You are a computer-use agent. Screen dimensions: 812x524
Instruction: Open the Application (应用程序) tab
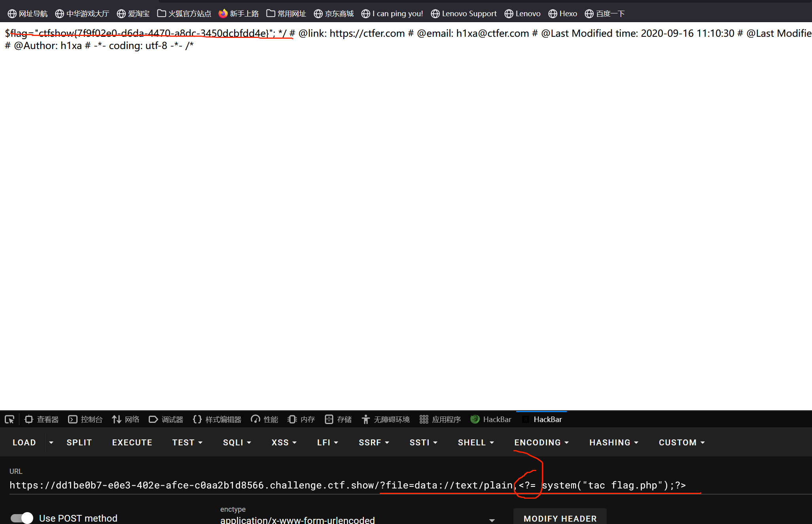[x=440, y=419]
